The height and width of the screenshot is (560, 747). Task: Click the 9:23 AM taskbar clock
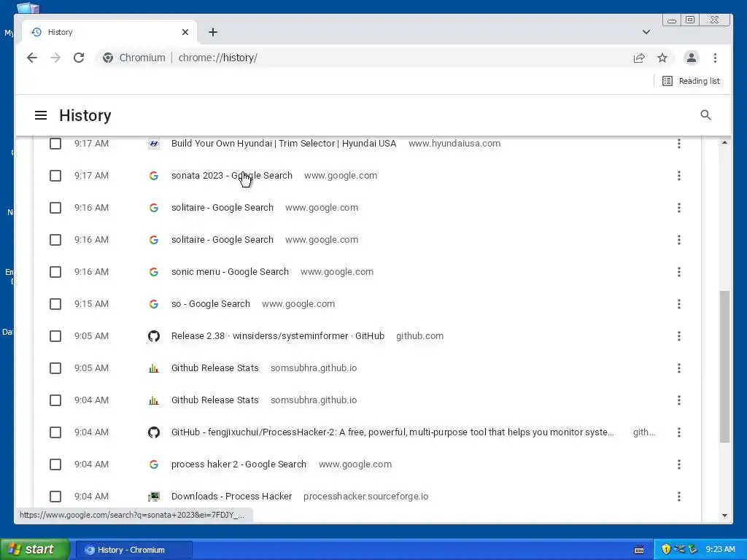click(720, 549)
